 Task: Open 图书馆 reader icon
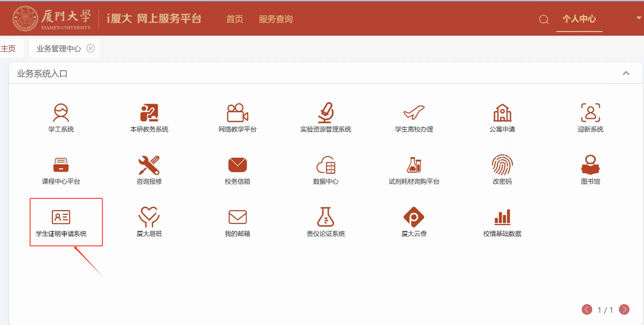click(x=591, y=165)
